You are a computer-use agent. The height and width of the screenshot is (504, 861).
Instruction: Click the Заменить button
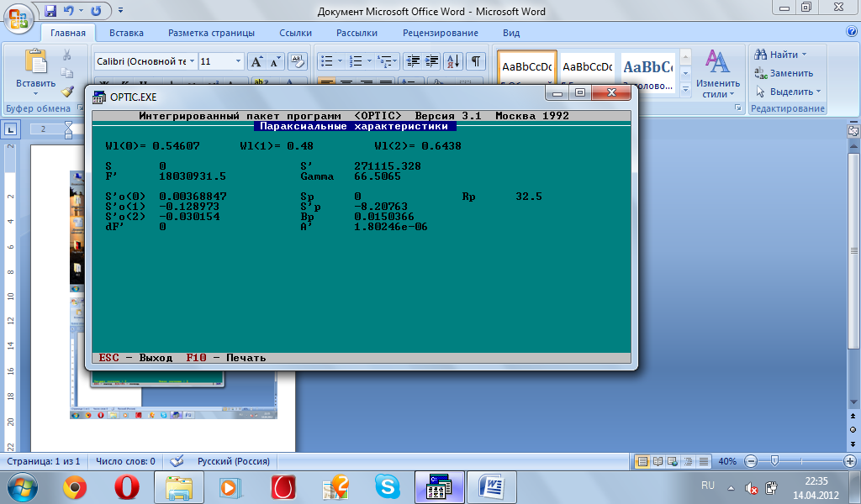click(x=784, y=73)
